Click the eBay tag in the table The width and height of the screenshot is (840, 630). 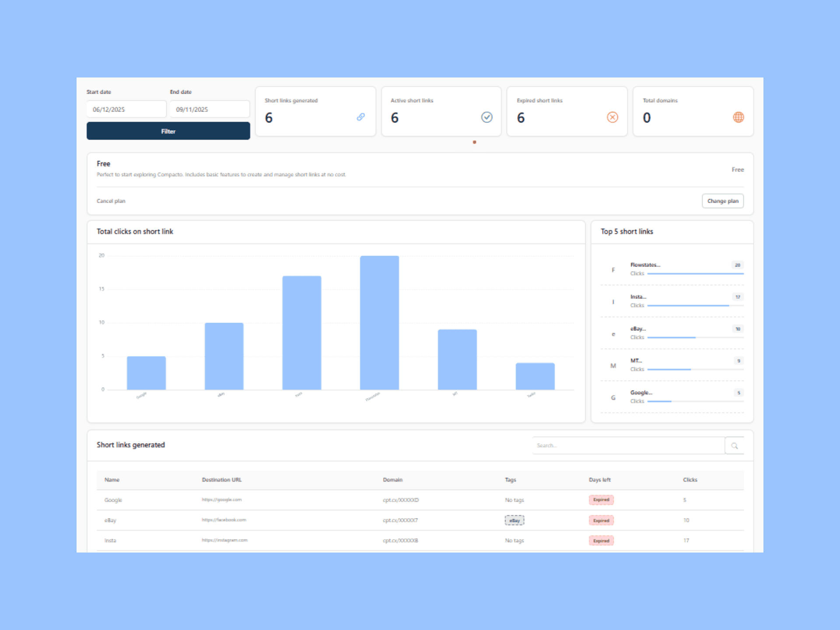coord(514,520)
